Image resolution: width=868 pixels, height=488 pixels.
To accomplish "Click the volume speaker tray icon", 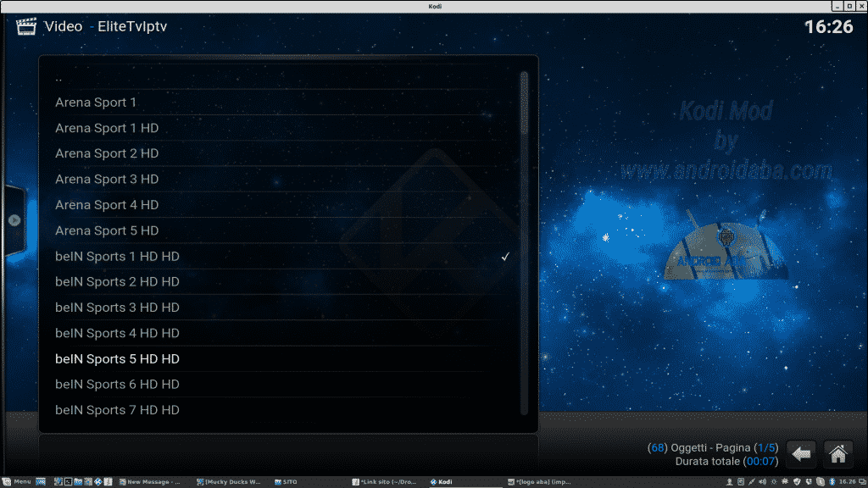I will pyautogui.click(x=762, y=482).
